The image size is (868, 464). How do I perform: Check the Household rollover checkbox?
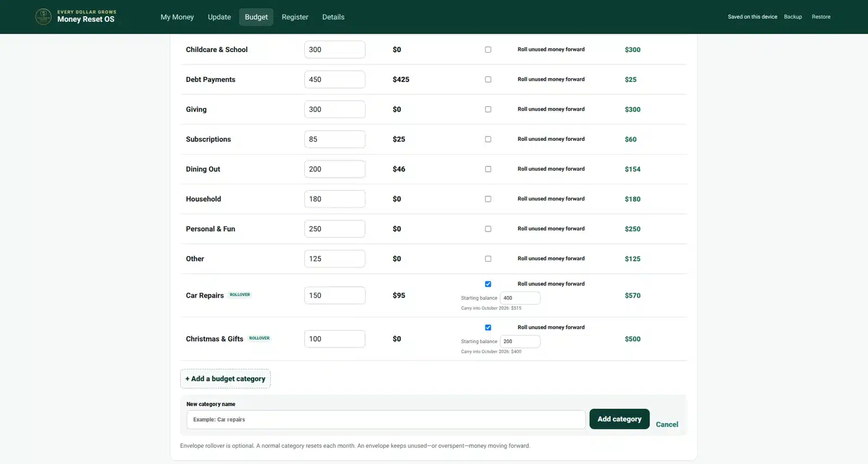(488, 199)
